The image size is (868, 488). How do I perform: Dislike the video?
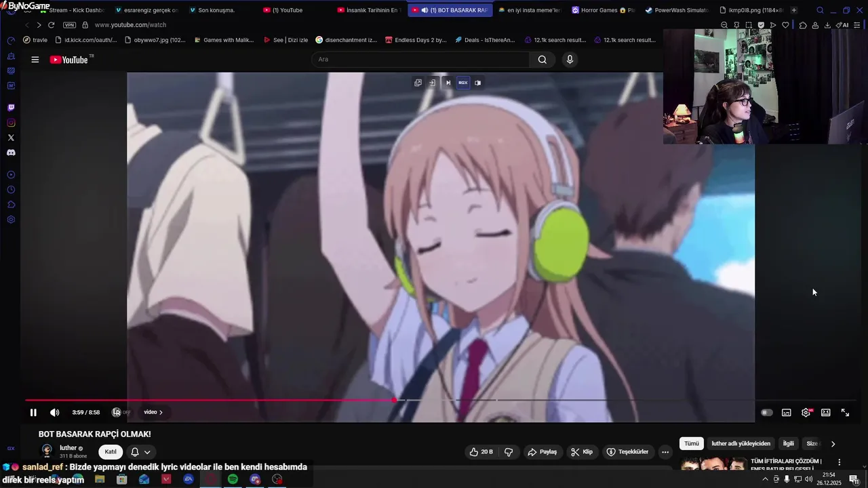pos(509,452)
